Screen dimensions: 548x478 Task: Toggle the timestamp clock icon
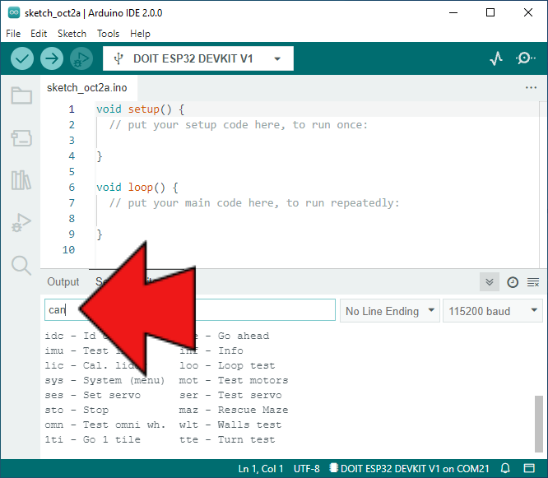[x=512, y=282]
